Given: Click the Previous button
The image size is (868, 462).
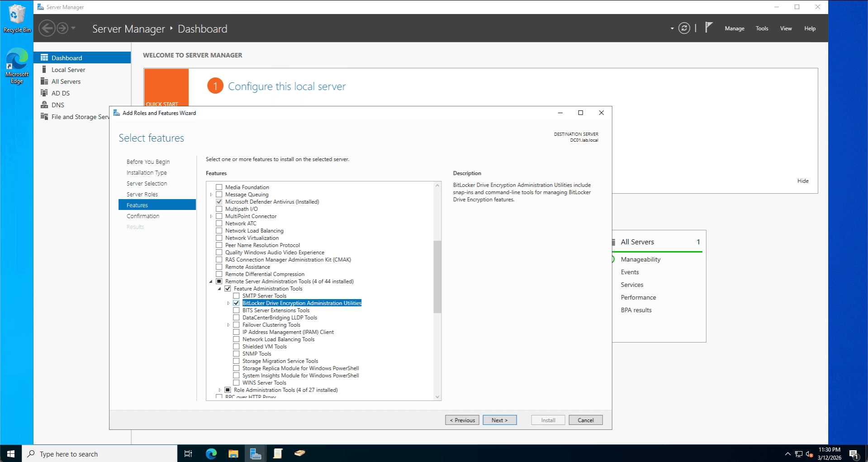Looking at the screenshot, I should pyautogui.click(x=462, y=420).
